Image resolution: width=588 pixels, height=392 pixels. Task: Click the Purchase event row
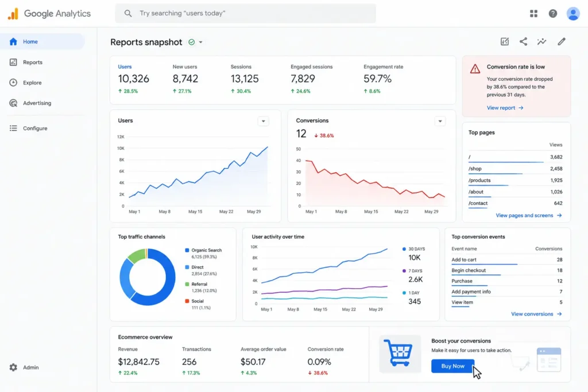(507, 281)
